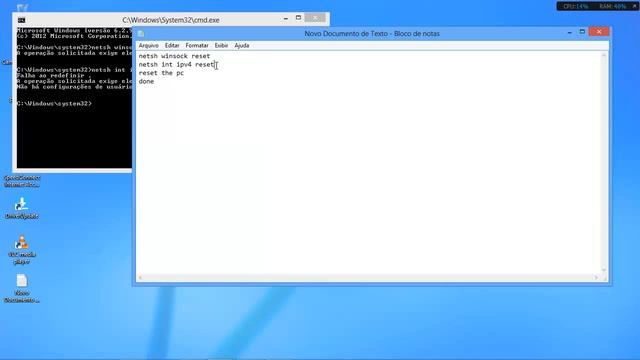
Task: Click the cmd.exe prompt line C:\Windows\system32>
Action: coord(54,104)
